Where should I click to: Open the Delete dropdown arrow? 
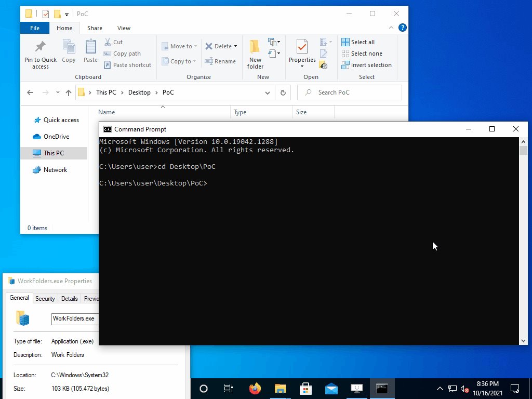point(235,46)
